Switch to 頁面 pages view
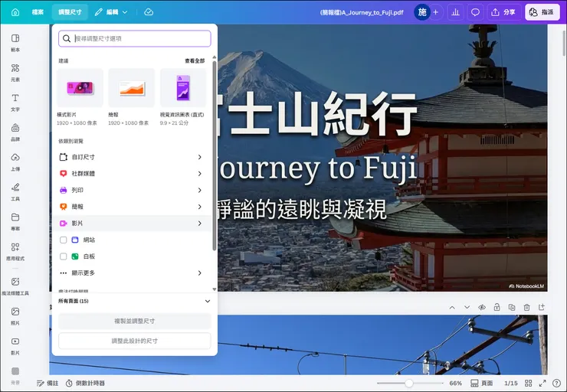The image size is (567, 392). [x=482, y=384]
